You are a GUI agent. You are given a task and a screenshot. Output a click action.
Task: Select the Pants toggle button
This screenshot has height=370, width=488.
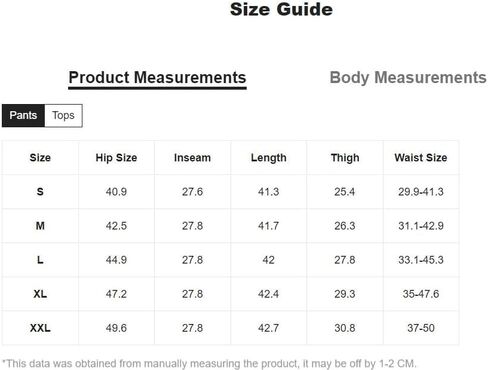point(23,115)
